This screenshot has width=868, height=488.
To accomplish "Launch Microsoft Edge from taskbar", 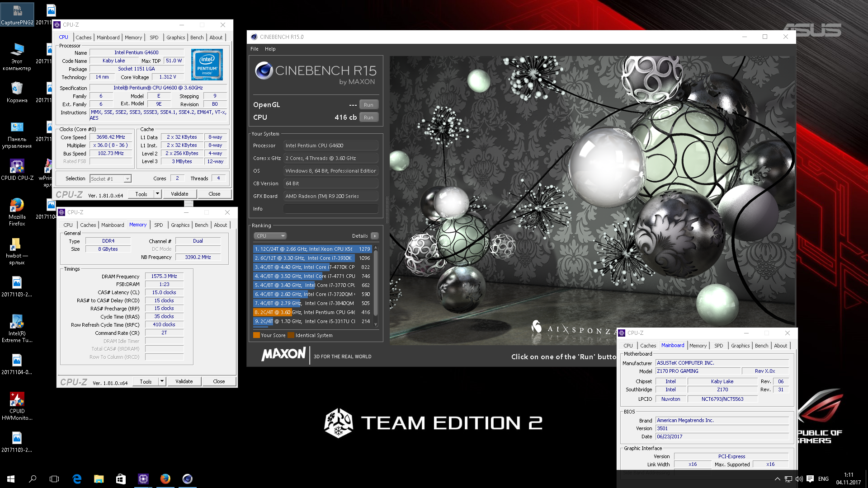I will [77, 479].
